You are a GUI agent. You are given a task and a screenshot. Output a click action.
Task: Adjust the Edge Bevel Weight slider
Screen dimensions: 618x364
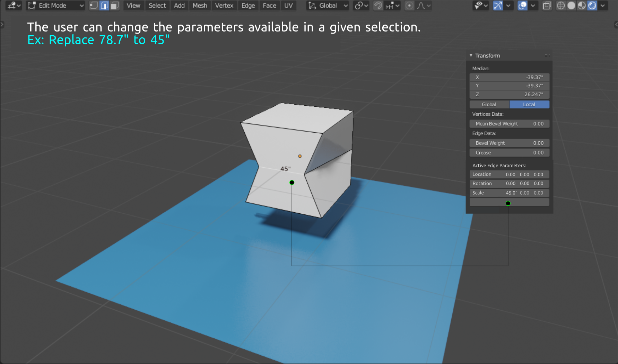[x=509, y=143]
